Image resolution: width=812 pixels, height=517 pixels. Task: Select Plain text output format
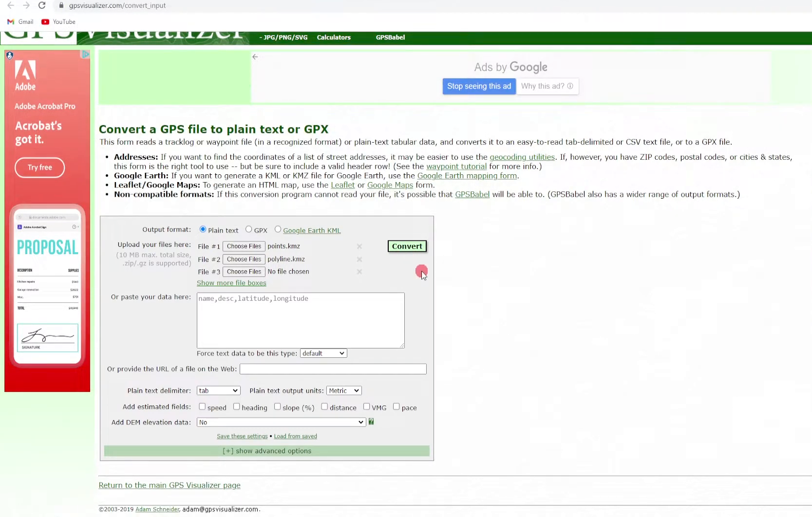[203, 229]
